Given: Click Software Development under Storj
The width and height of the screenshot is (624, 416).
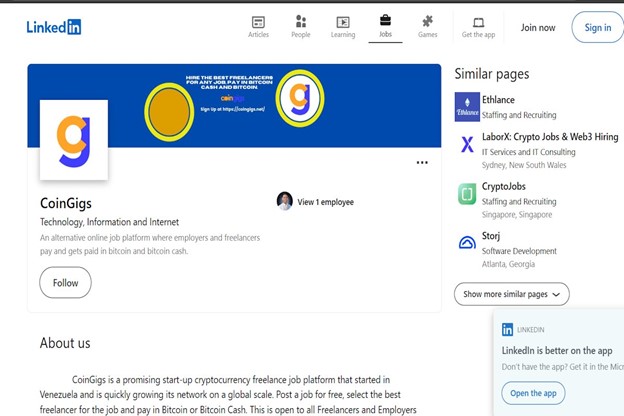Looking at the screenshot, I should point(519,251).
